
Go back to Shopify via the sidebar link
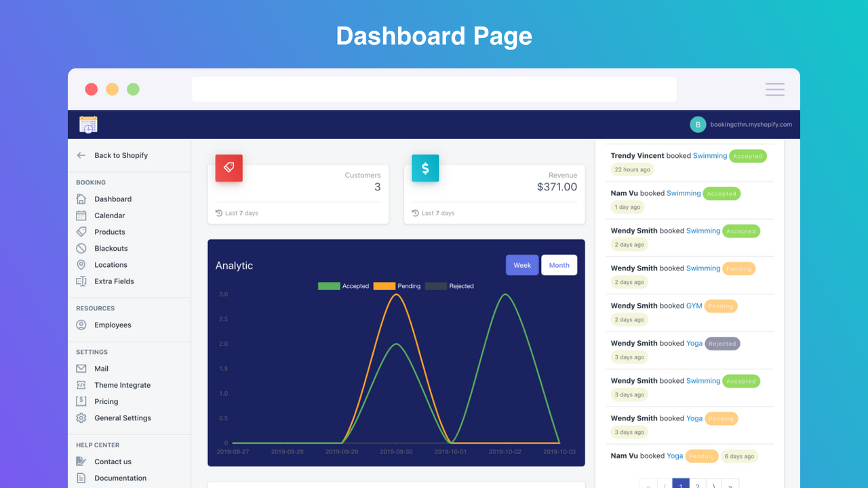[x=121, y=155]
